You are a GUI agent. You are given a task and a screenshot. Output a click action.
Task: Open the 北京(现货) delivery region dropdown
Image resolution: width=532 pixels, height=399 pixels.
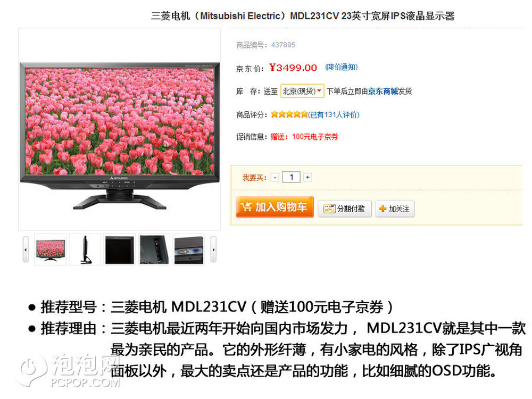(x=302, y=91)
